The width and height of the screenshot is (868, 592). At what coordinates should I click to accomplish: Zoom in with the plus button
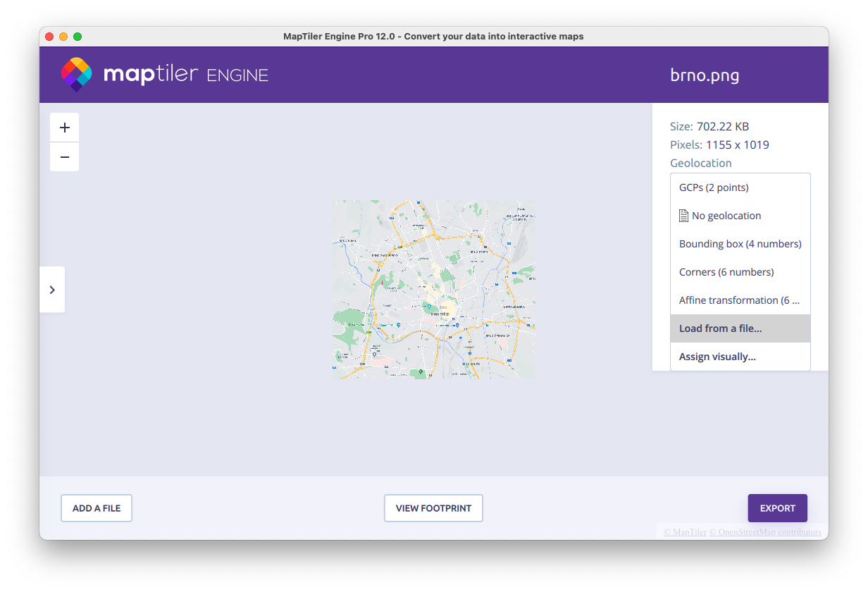(x=65, y=128)
